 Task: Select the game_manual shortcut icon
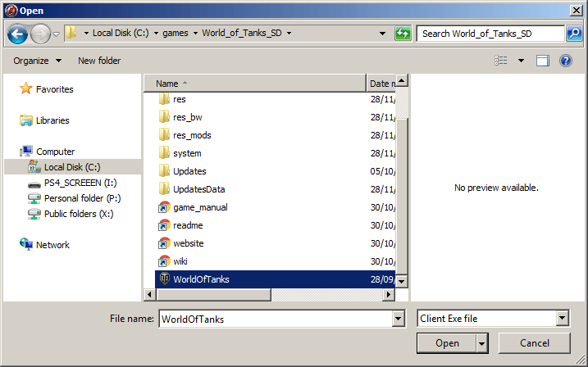coord(164,207)
